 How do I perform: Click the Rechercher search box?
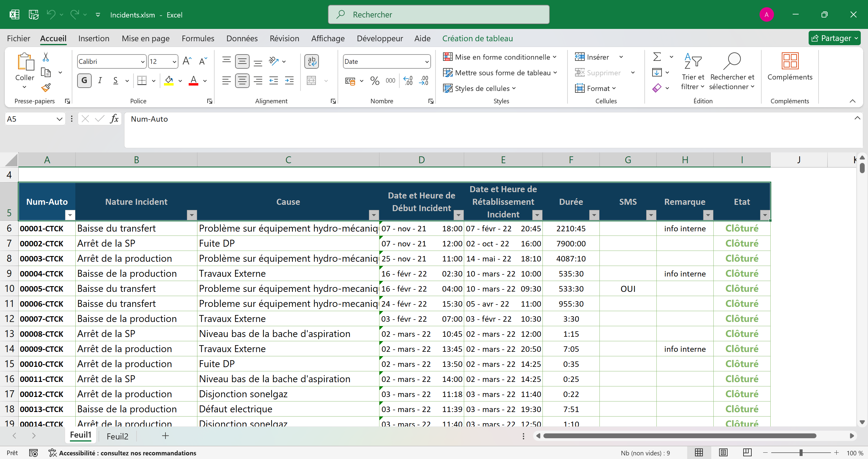[x=439, y=14]
